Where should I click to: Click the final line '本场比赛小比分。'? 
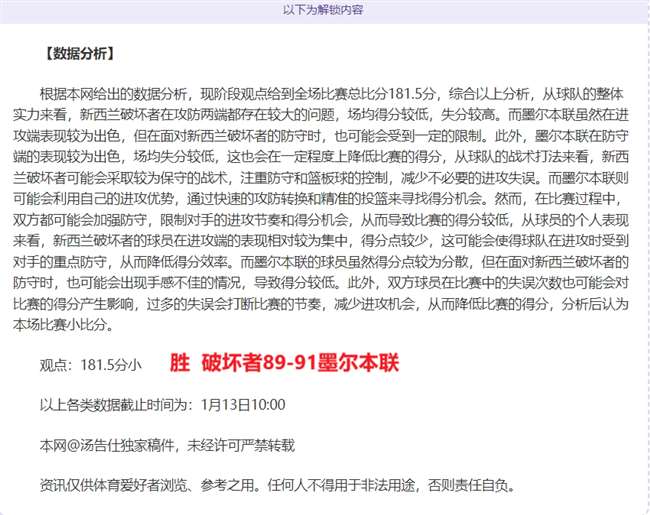click(64, 324)
